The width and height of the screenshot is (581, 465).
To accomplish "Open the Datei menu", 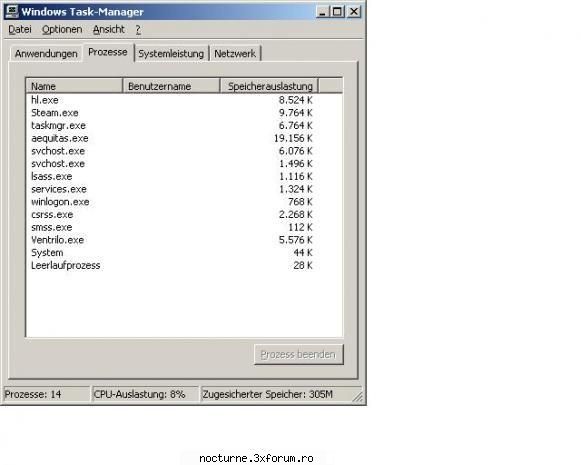I will tap(20, 29).
